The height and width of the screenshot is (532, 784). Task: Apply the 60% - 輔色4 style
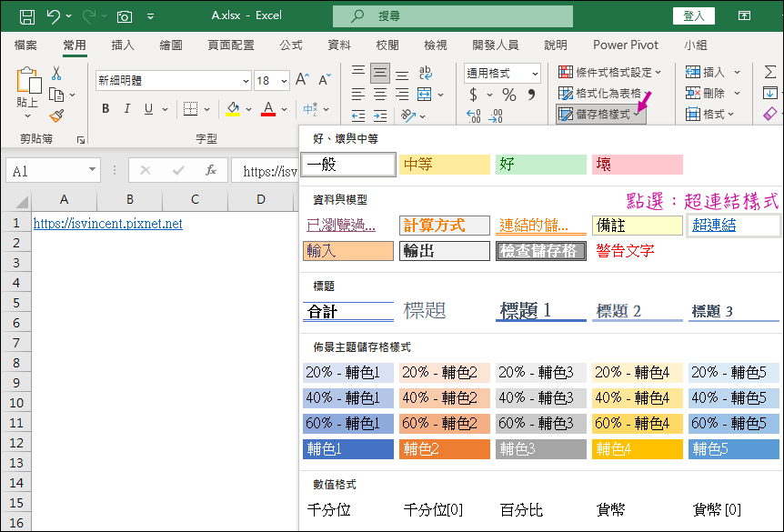tap(638, 424)
